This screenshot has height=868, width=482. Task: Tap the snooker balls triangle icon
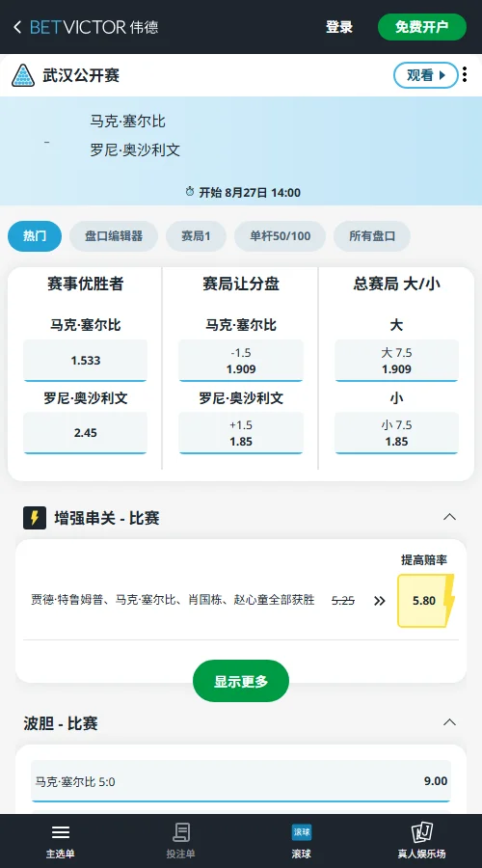point(23,75)
